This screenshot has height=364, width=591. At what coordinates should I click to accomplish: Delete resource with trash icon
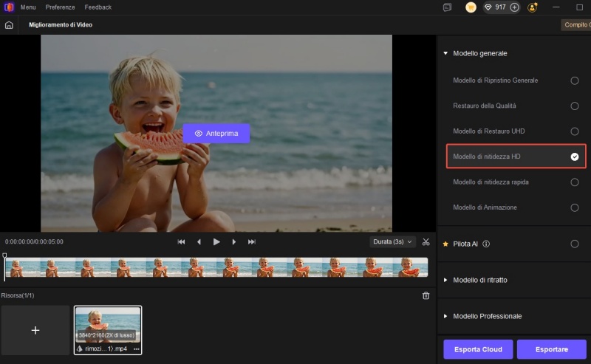coord(426,295)
